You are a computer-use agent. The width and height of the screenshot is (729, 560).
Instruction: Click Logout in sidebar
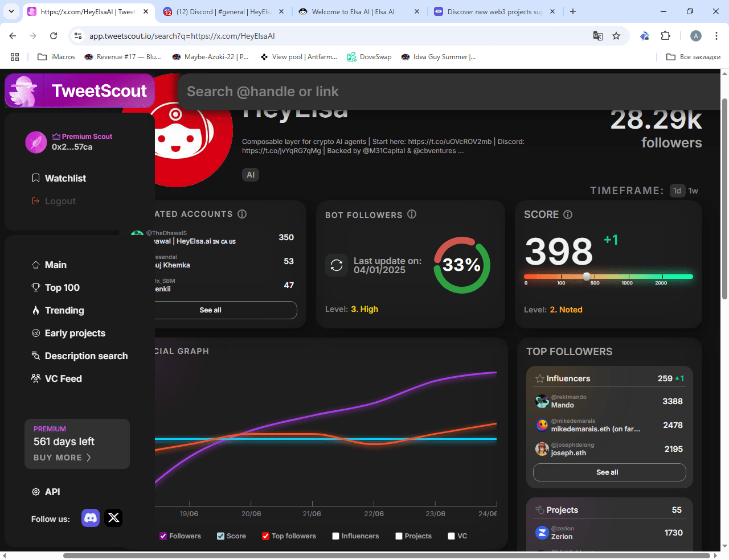[54, 201]
